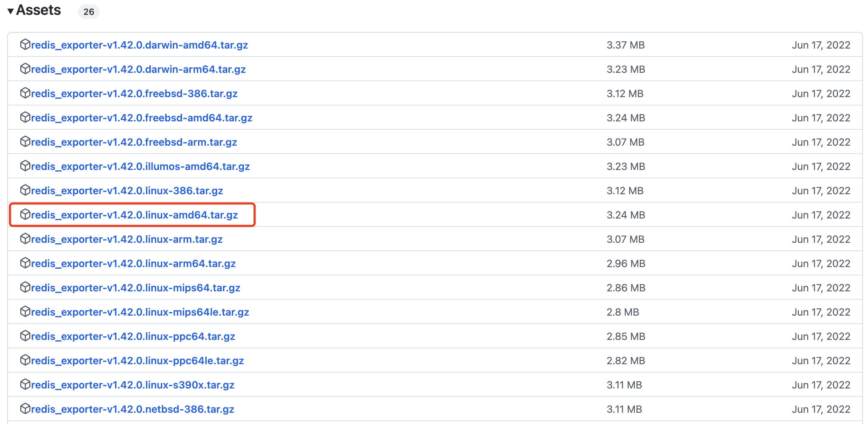Click the 3.11 MB size of linux-s390x
The height and width of the screenshot is (424, 868).
point(624,385)
